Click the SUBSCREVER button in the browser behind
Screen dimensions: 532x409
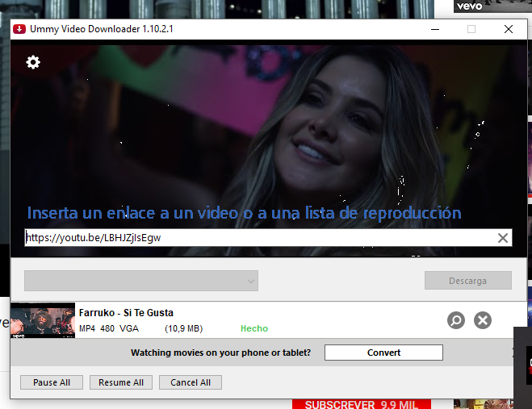pyautogui.click(x=362, y=404)
